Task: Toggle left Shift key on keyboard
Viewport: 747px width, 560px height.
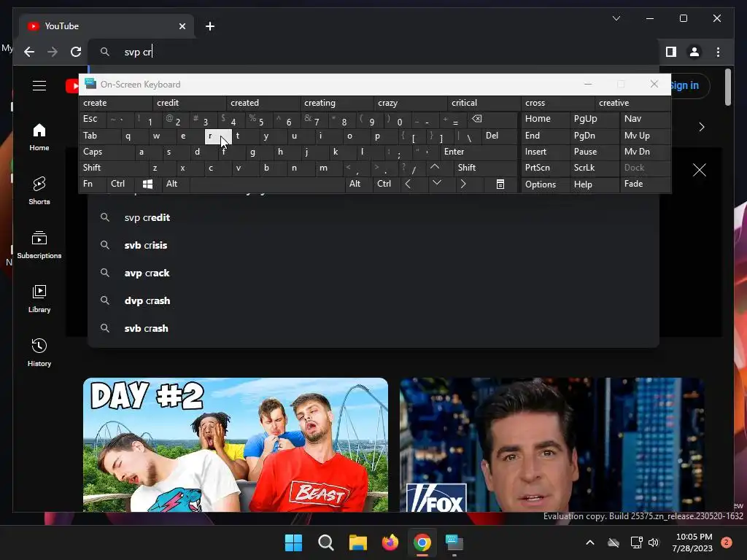Action: [x=113, y=168]
